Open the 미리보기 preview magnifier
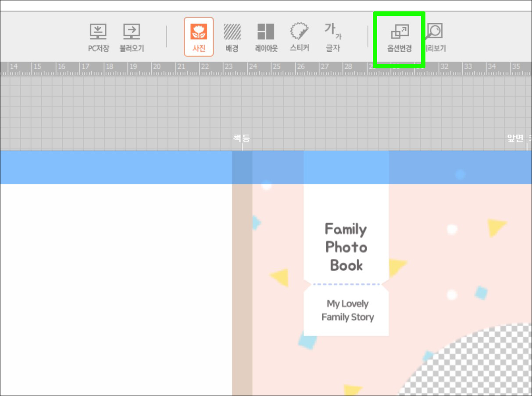Image resolution: width=532 pixels, height=396 pixels. 434,38
